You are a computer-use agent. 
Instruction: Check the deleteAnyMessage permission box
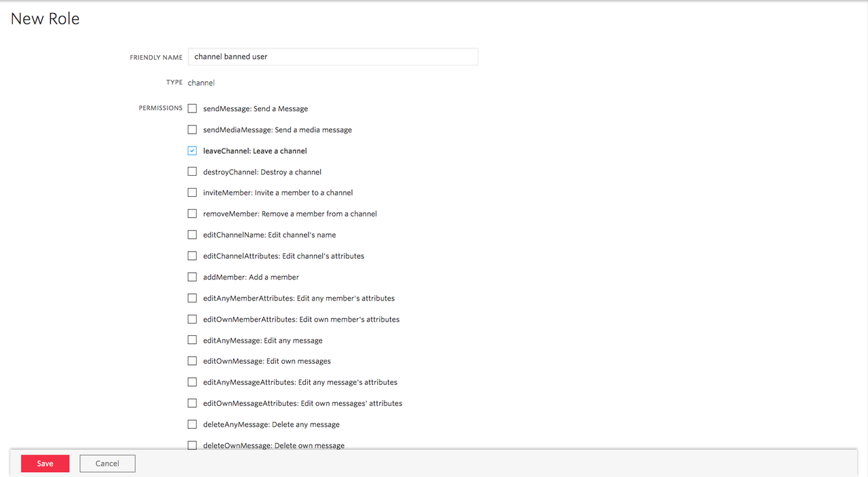pos(193,424)
